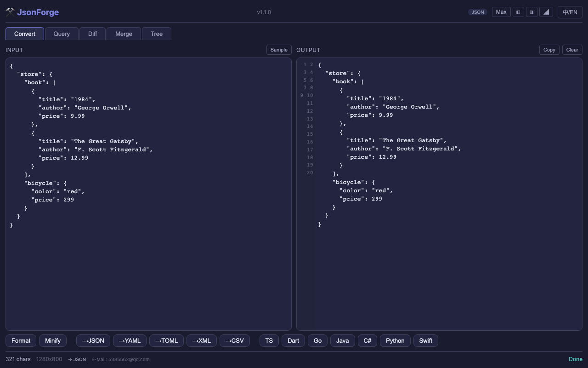Click input line '"bicycle": {'
This screenshot has width=588, height=368.
pos(45,183)
